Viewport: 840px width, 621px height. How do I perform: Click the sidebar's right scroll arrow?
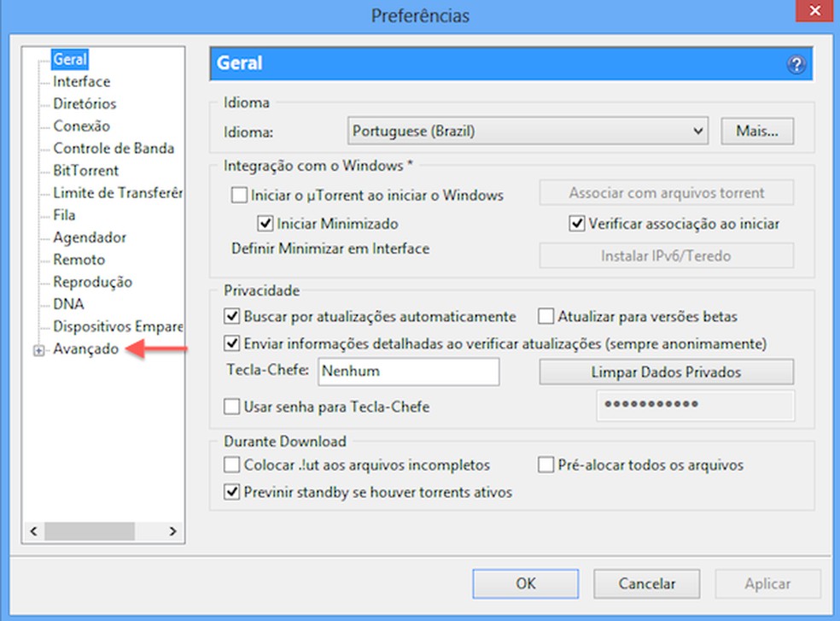pyautogui.click(x=173, y=531)
